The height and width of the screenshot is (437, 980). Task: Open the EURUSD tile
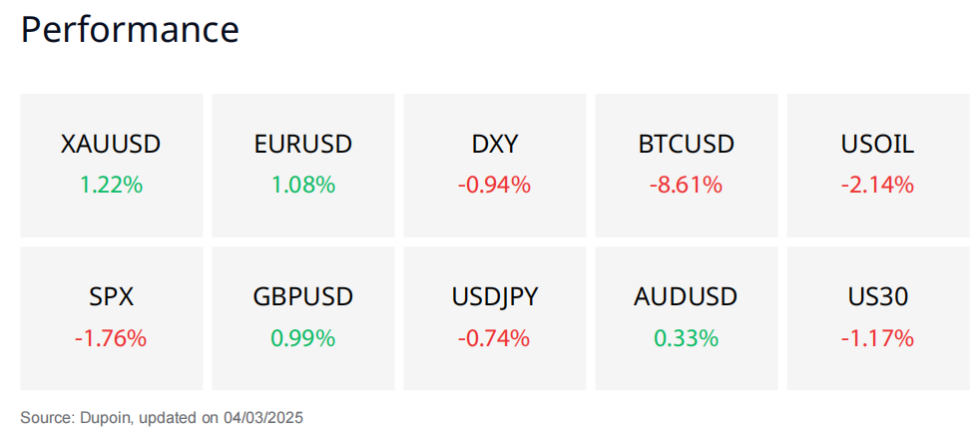[x=303, y=166]
